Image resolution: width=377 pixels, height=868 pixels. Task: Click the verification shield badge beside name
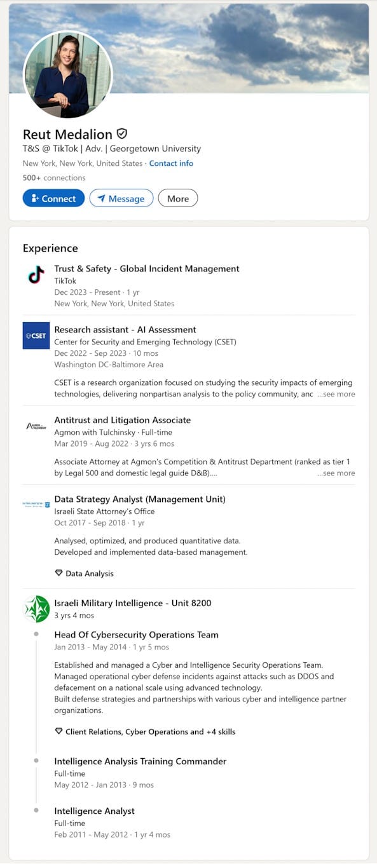click(122, 134)
